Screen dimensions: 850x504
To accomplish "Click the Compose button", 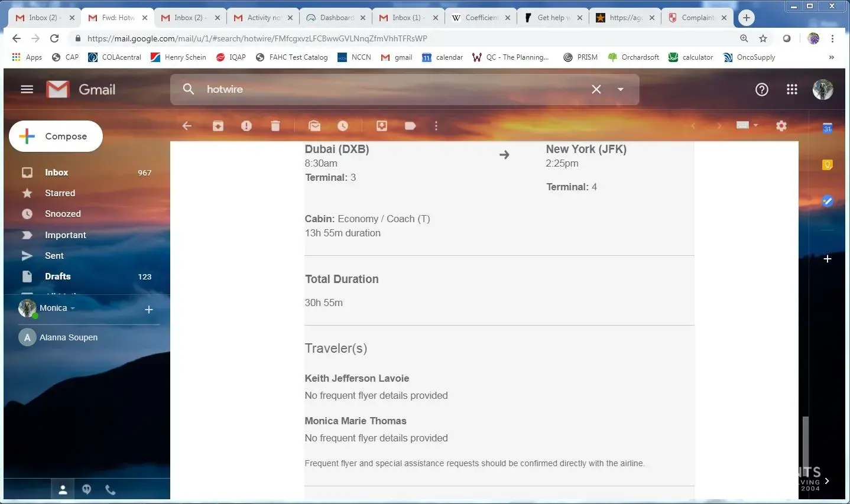I will [x=56, y=136].
